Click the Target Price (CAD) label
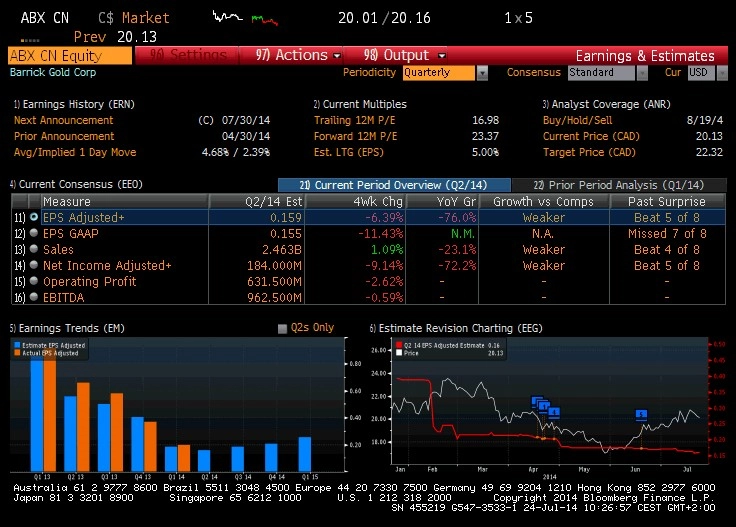The height and width of the screenshot is (527, 736). 589,152
